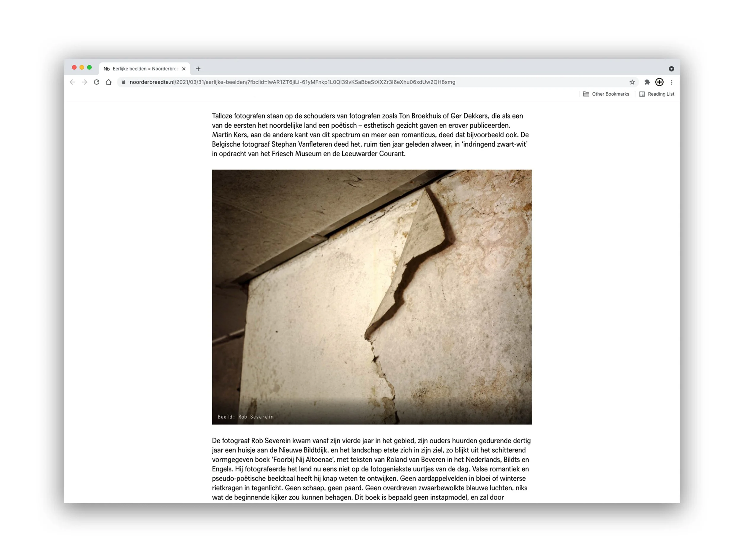Open a new tab
This screenshot has width=741, height=560.
coord(198,69)
